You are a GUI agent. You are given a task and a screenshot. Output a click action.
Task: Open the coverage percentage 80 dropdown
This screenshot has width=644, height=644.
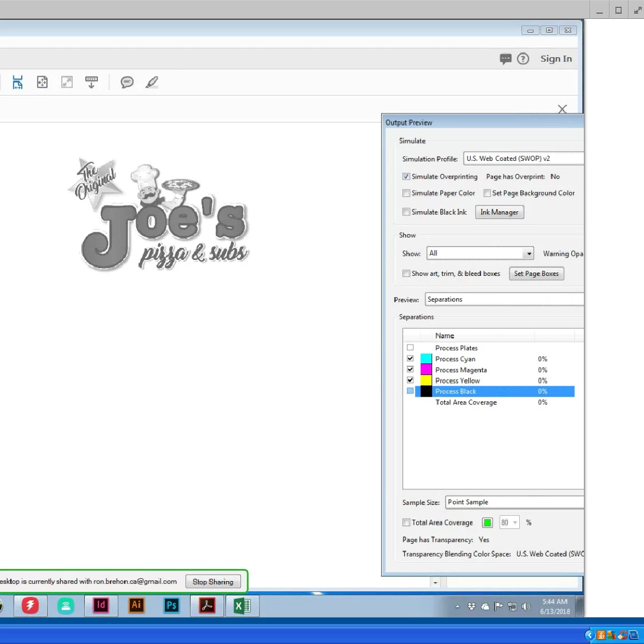pos(509,523)
